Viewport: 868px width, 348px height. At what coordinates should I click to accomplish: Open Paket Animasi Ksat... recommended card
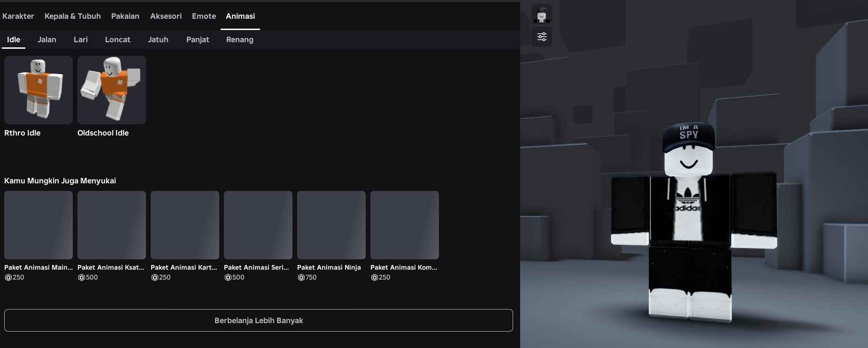point(112,225)
